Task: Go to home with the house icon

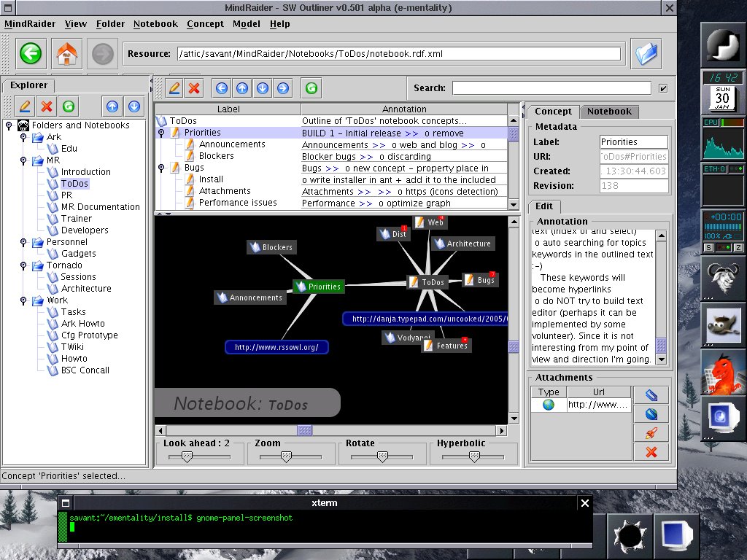Action: pos(67,53)
